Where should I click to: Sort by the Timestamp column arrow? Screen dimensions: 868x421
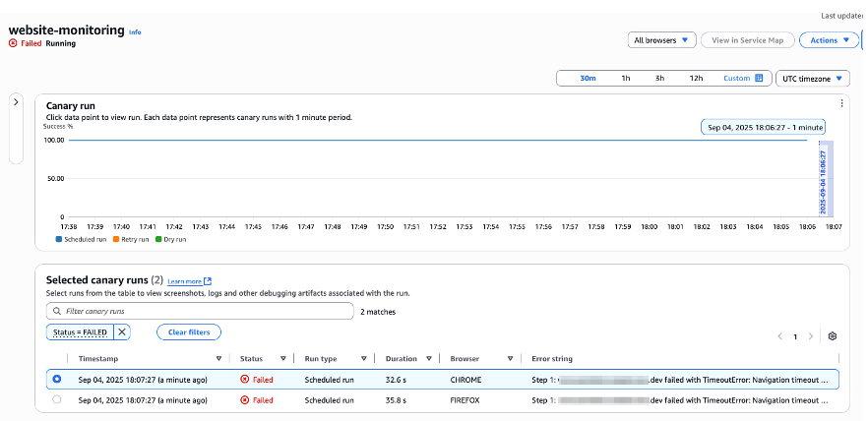[x=218, y=359]
